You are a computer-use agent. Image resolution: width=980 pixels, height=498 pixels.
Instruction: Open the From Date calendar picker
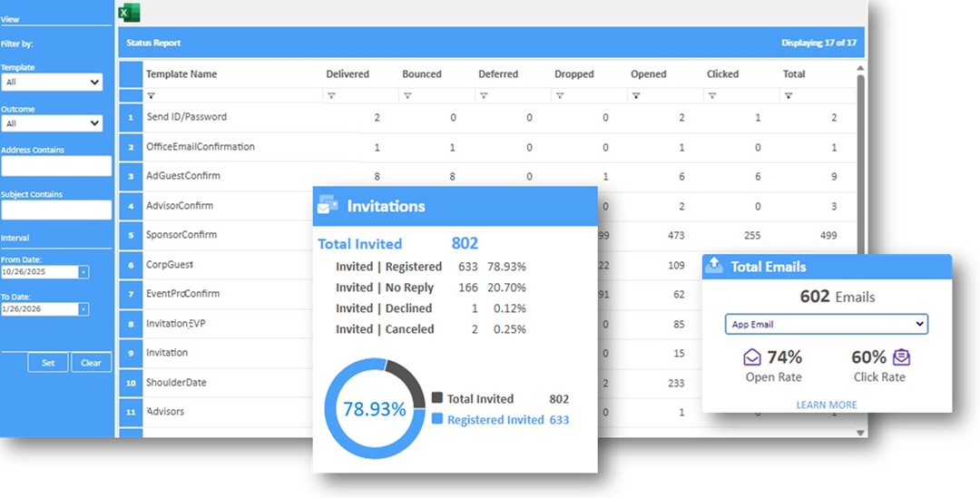[83, 271]
